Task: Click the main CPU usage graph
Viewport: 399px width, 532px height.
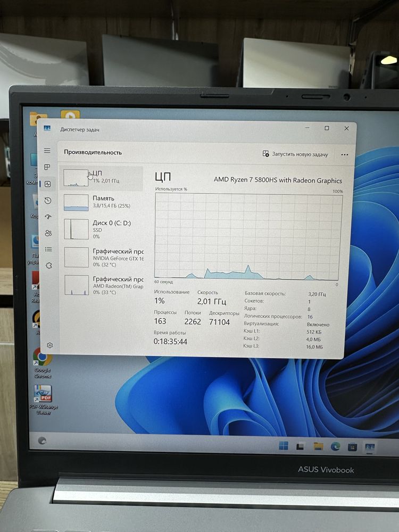Action: pos(248,237)
